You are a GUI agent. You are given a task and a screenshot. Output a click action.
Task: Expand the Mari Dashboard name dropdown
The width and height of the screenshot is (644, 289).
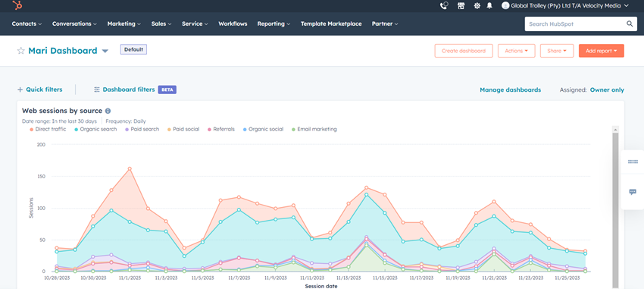[105, 52]
